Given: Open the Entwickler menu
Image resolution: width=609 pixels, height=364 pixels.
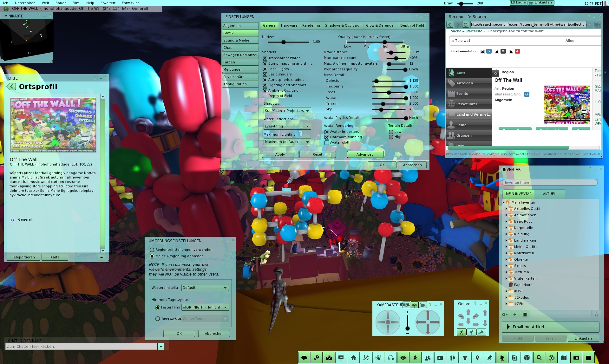Looking at the screenshot, I should (130, 3).
